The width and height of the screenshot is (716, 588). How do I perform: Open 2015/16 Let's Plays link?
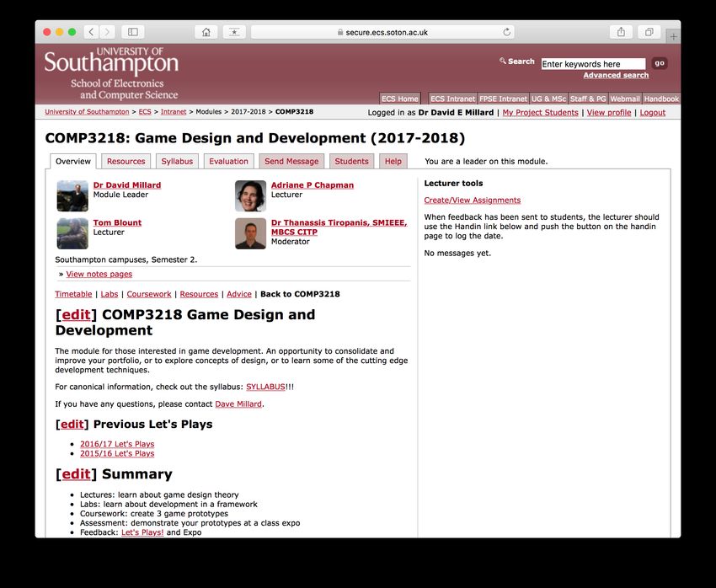(x=117, y=453)
